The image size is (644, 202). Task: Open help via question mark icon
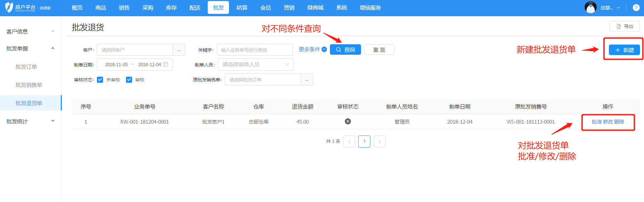pos(636,7)
